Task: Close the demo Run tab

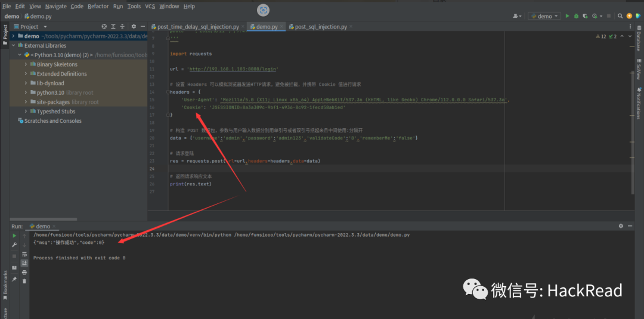Action: coord(54,226)
